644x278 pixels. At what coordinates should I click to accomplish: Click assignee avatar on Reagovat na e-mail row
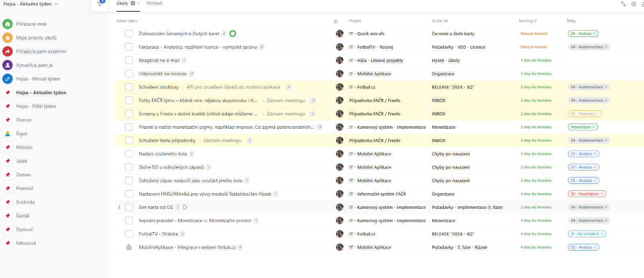(340, 60)
